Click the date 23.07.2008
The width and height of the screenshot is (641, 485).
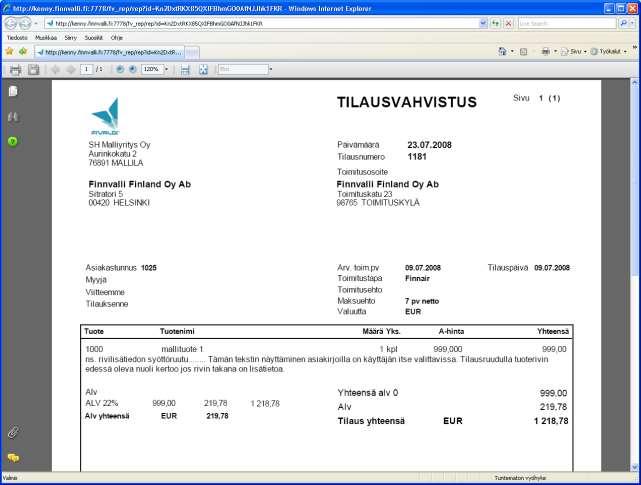point(429,145)
